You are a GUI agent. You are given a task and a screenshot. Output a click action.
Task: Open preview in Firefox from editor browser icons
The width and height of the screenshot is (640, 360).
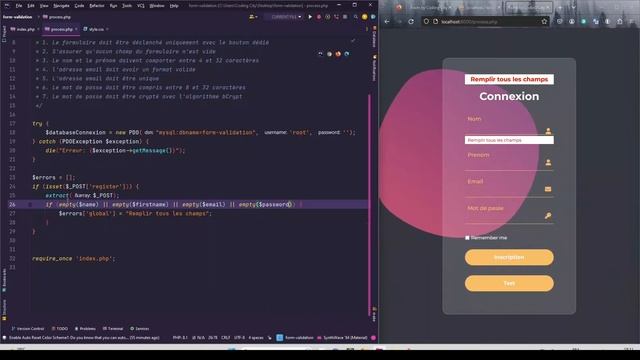338,54
